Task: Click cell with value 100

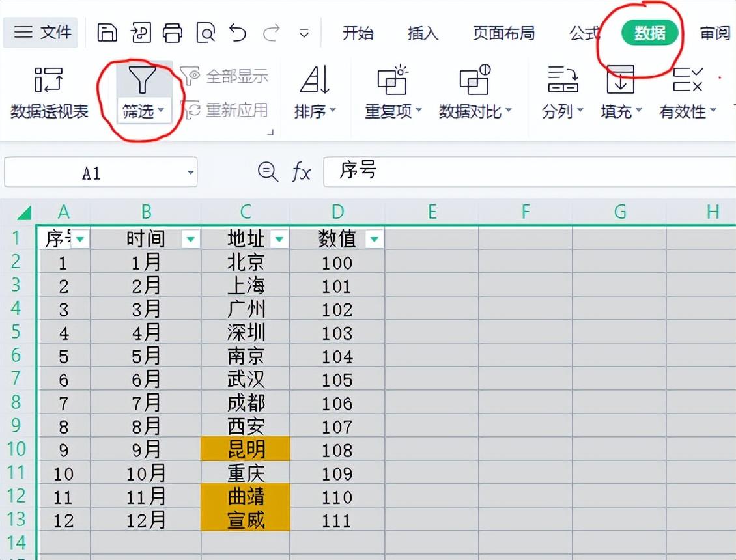Action: [x=337, y=262]
